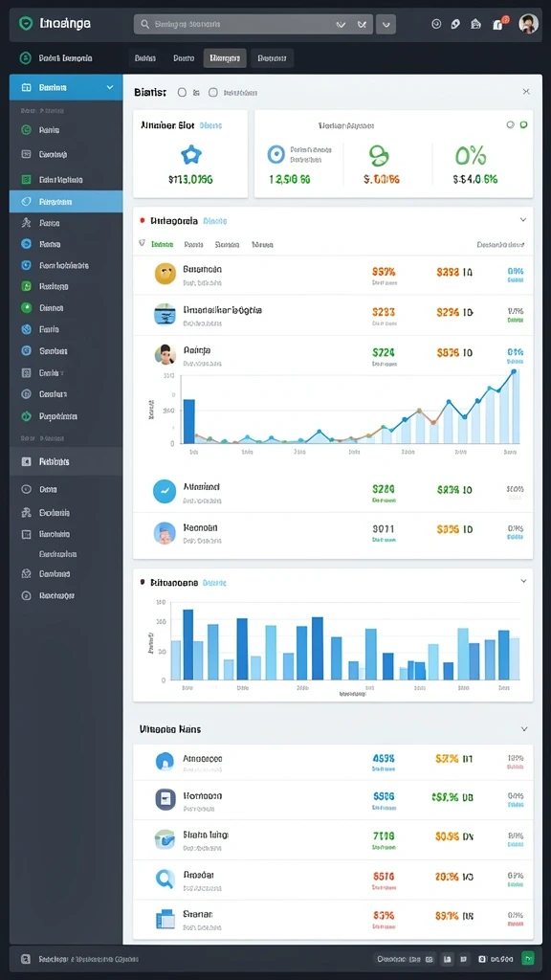Click the blue link next to bar chart title
Screen dimensions: 551x980
pyautogui.click(x=214, y=583)
